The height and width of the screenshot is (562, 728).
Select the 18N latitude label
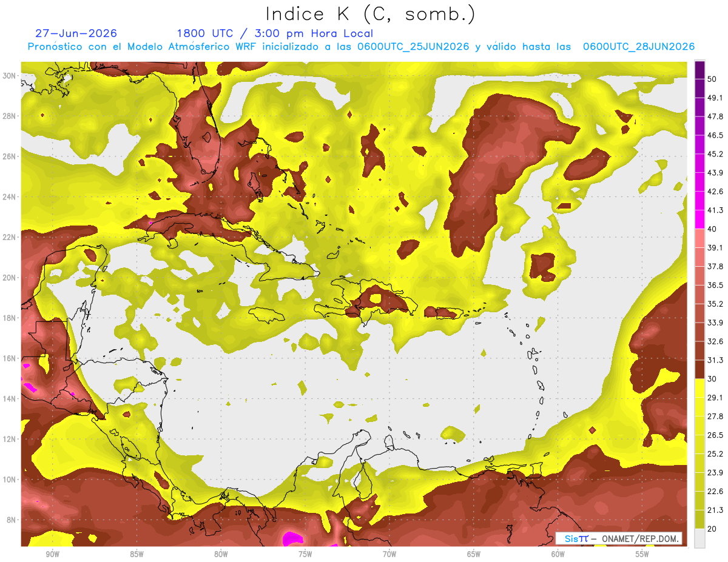coord(10,318)
